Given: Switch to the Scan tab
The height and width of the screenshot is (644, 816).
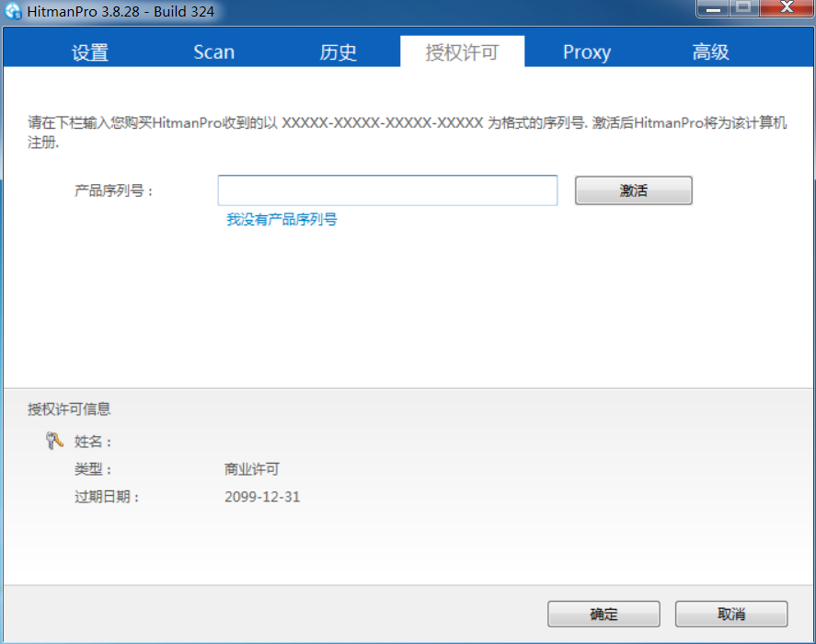Looking at the screenshot, I should 213,52.
